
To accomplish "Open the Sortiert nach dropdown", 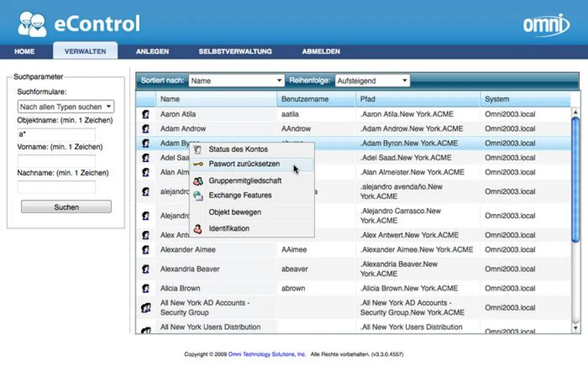I will 280,80.
